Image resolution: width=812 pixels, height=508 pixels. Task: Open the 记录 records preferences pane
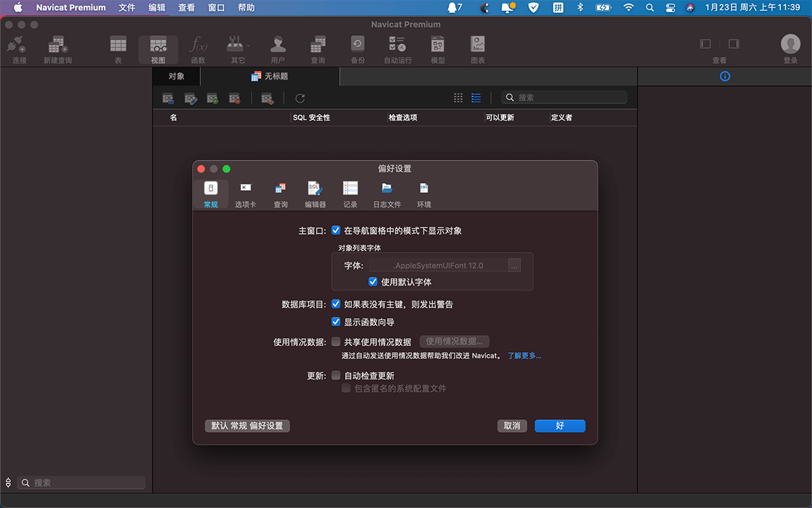tap(350, 194)
